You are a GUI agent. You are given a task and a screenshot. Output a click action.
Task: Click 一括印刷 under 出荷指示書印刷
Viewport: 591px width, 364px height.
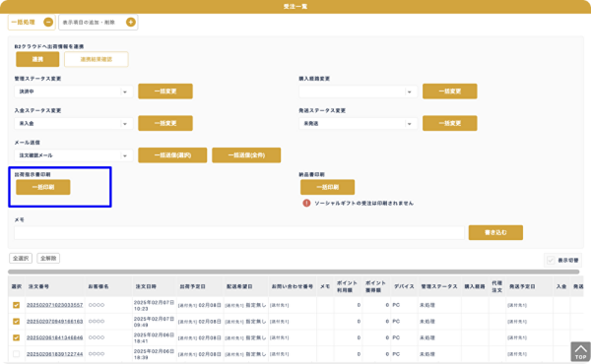43,187
